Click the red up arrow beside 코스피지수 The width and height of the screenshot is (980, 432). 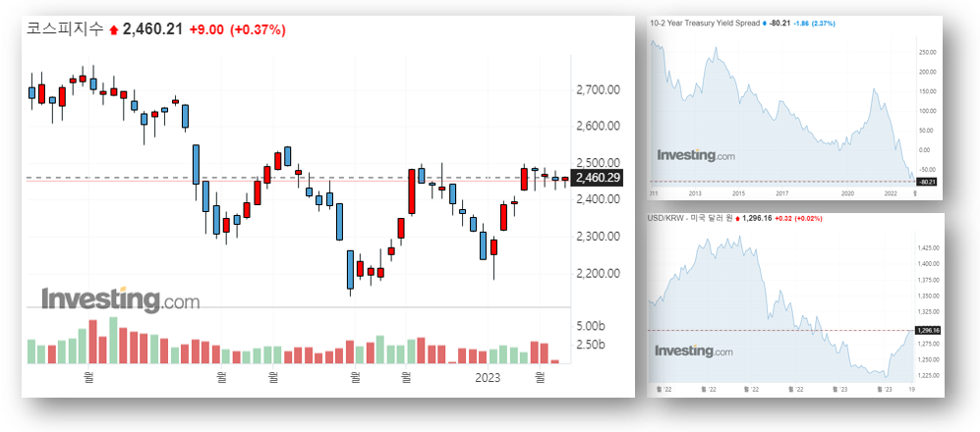tap(113, 30)
